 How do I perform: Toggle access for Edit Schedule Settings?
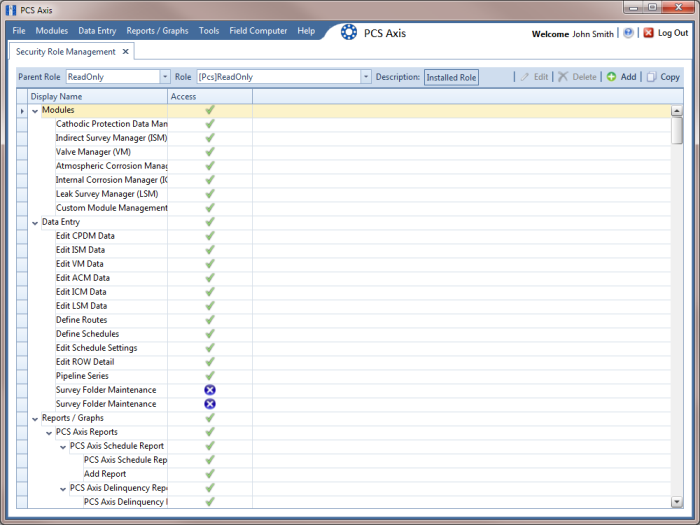[x=210, y=348]
